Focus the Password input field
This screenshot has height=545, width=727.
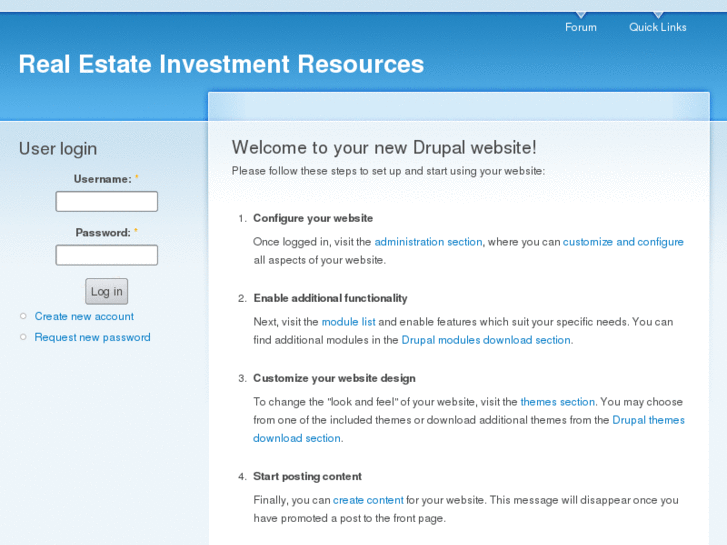click(x=107, y=255)
